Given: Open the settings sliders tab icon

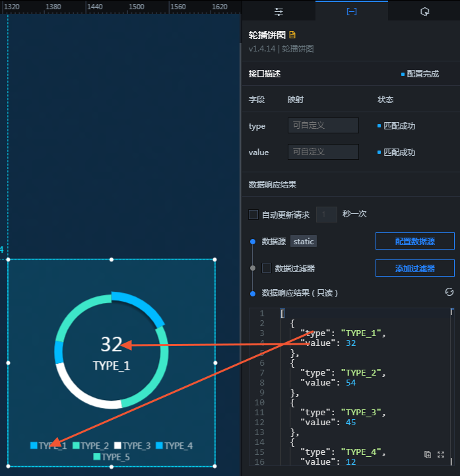Looking at the screenshot, I should pyautogui.click(x=279, y=12).
